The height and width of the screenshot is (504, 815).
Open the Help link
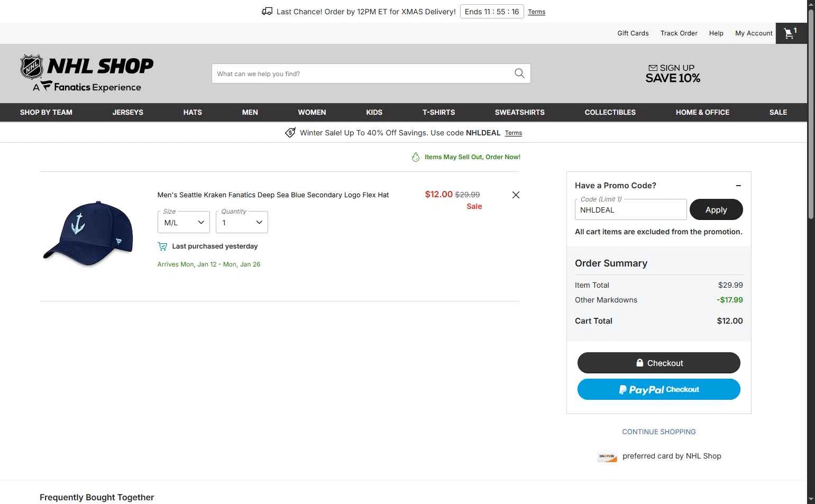tap(716, 33)
